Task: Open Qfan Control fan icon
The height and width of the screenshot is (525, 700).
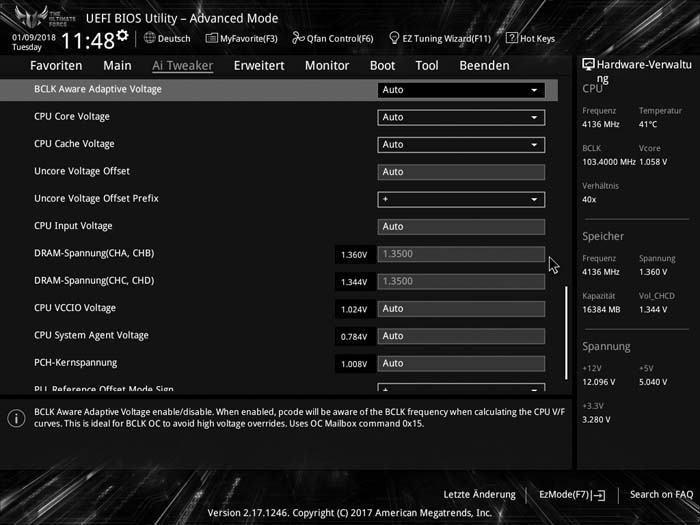Action: (298, 38)
